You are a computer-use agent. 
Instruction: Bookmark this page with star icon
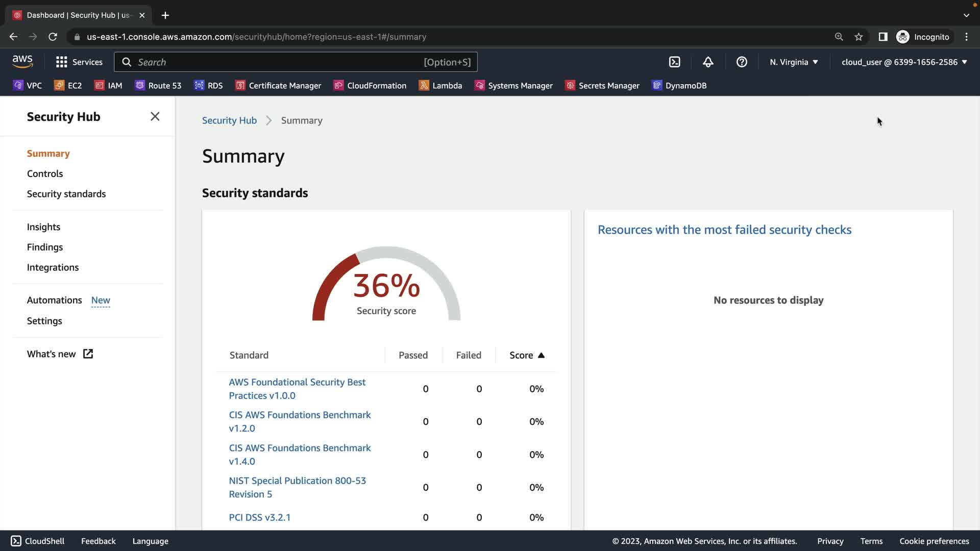tap(859, 37)
